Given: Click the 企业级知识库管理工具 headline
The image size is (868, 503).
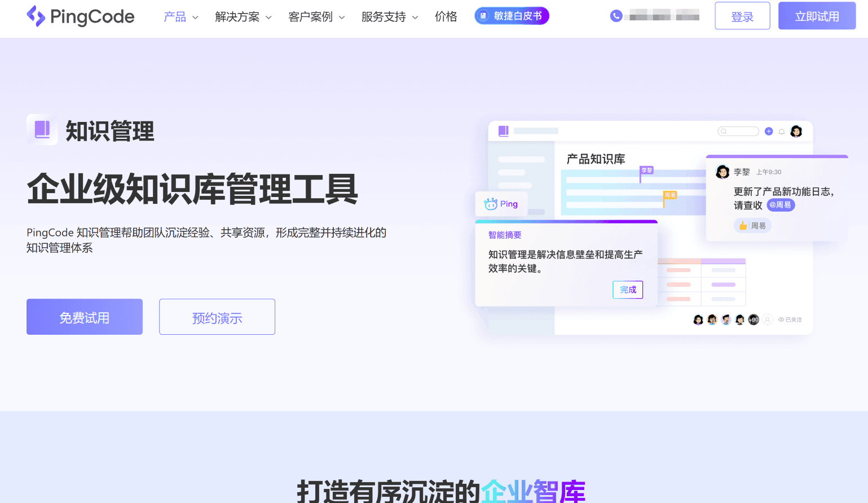Looking at the screenshot, I should click(192, 189).
